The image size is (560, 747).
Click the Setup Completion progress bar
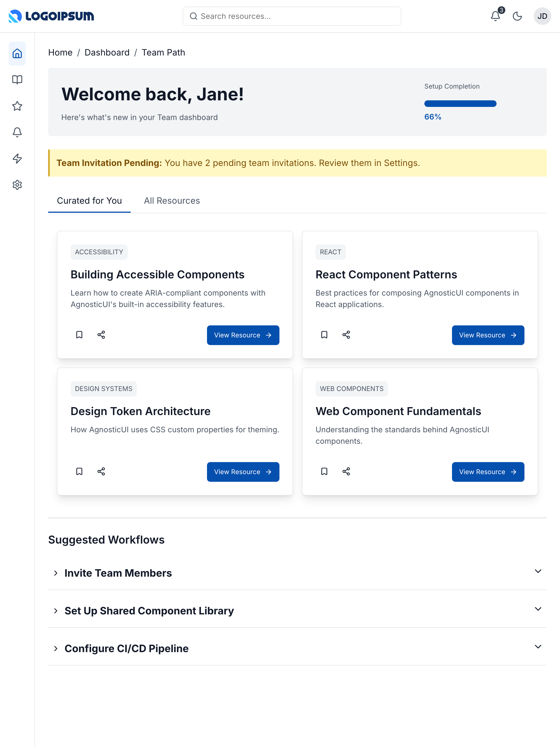[x=460, y=104]
